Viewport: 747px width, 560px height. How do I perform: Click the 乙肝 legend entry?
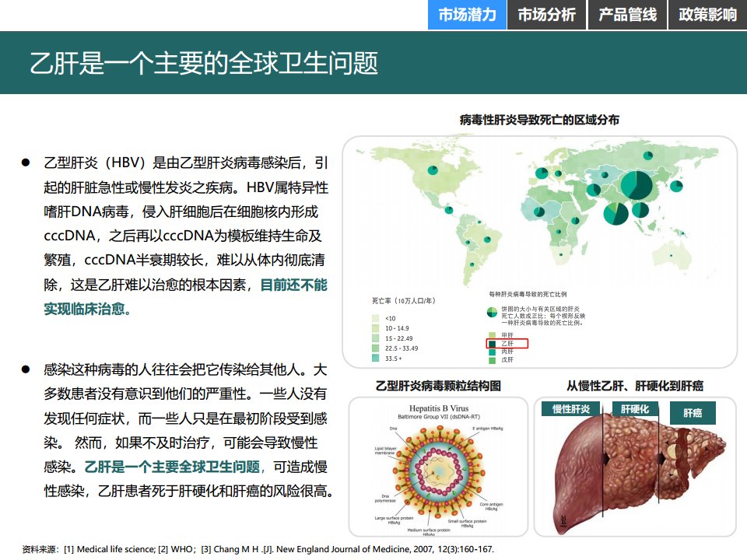click(507, 343)
